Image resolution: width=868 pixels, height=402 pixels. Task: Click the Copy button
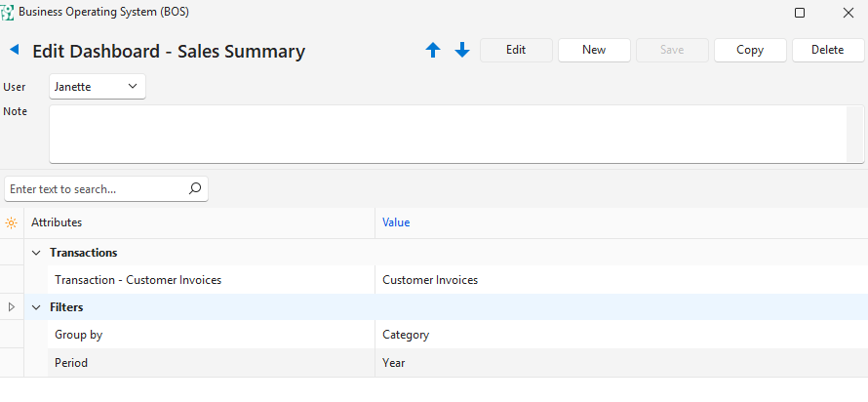click(x=750, y=50)
